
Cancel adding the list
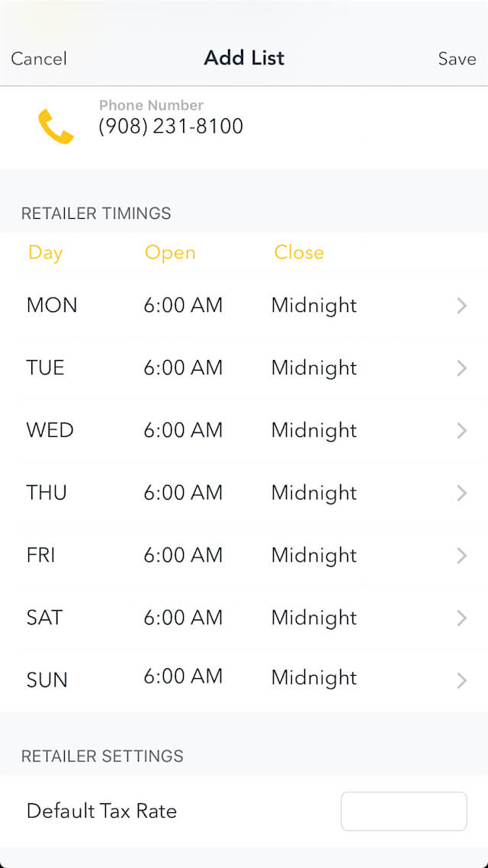(39, 59)
